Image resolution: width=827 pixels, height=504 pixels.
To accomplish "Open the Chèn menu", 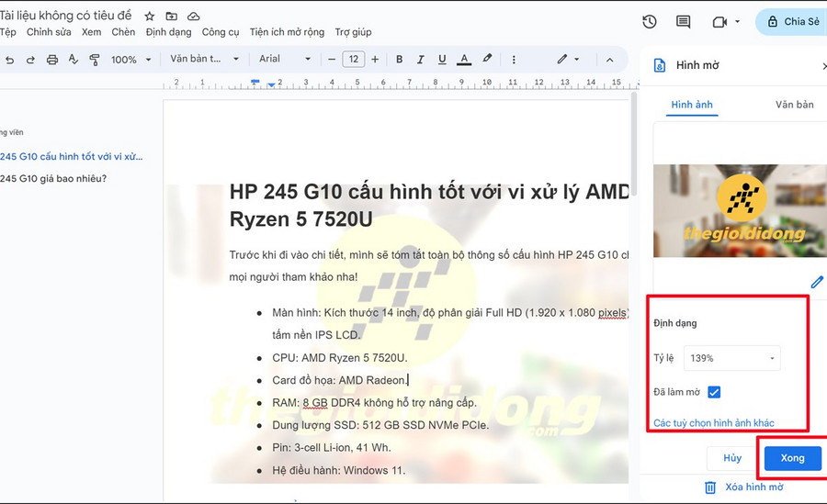I will [x=123, y=32].
